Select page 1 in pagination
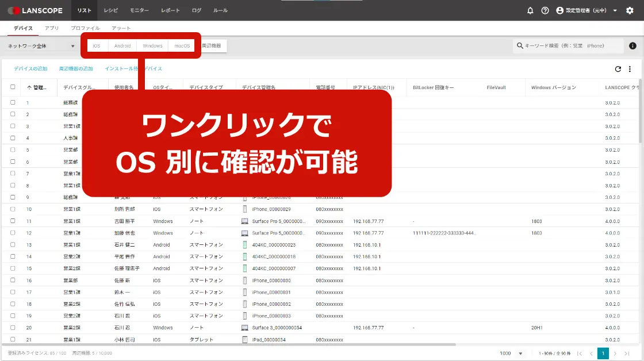This screenshot has width=644, height=361. click(x=603, y=354)
